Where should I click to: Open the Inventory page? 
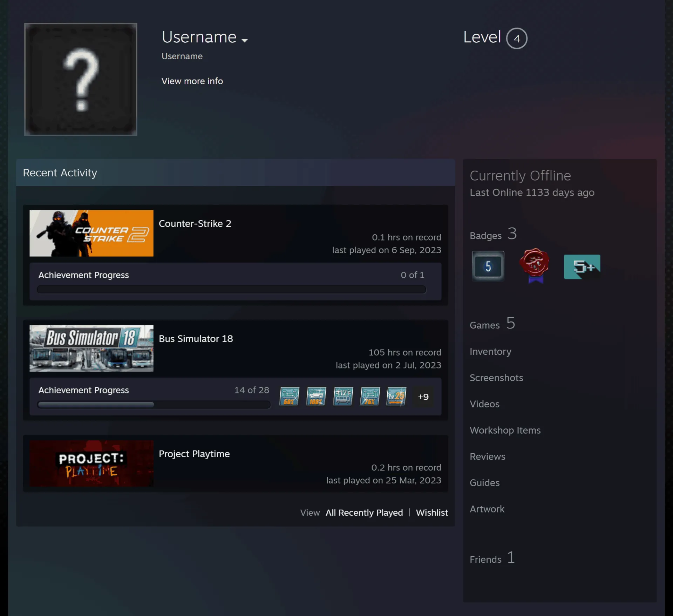pos(490,351)
